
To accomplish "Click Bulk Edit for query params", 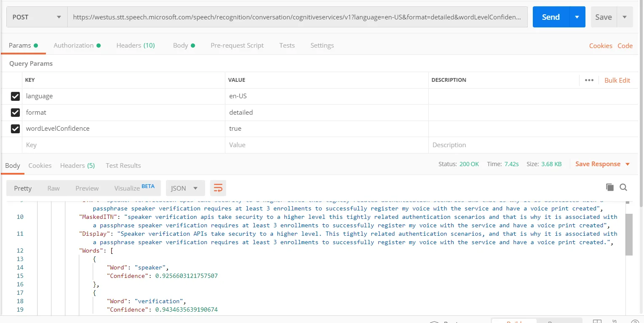I will tap(617, 80).
